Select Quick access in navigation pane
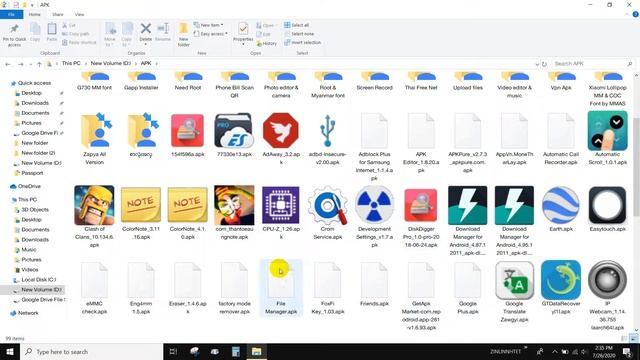640x360 pixels. coord(34,83)
